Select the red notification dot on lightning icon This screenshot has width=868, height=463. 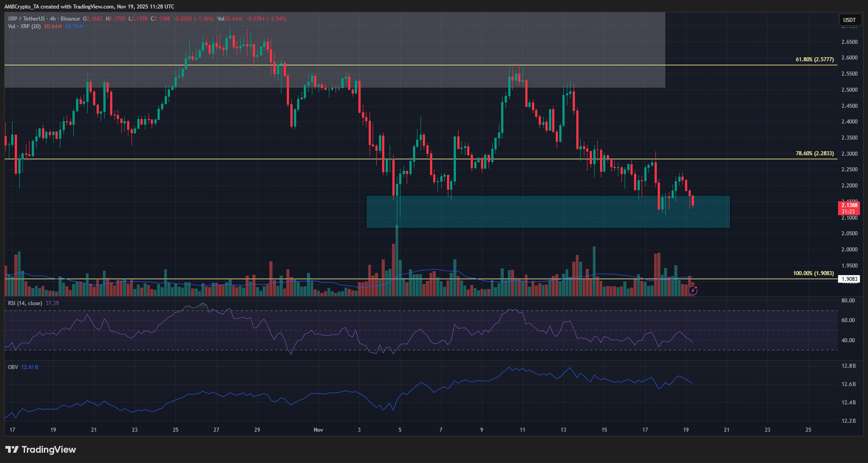(697, 288)
